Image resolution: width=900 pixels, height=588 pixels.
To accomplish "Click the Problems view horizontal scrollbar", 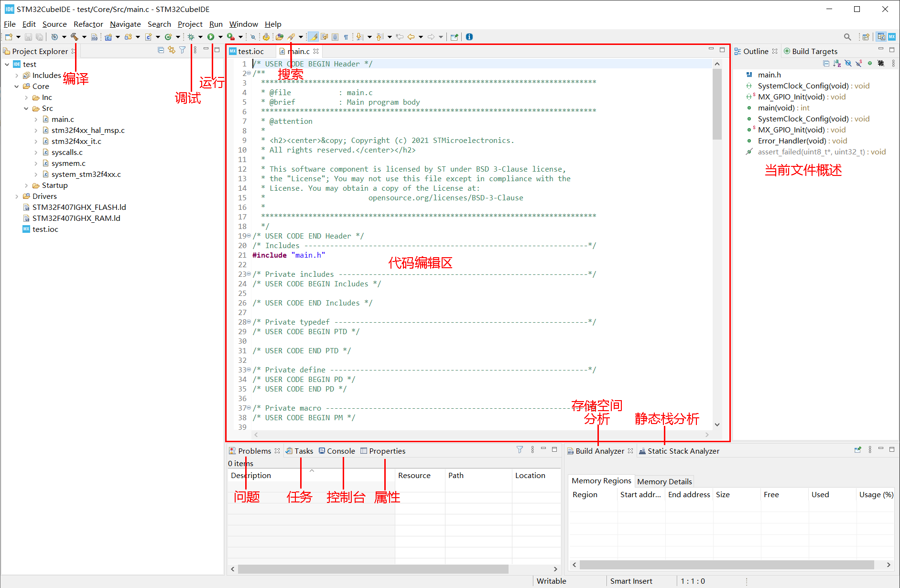I will point(373,569).
